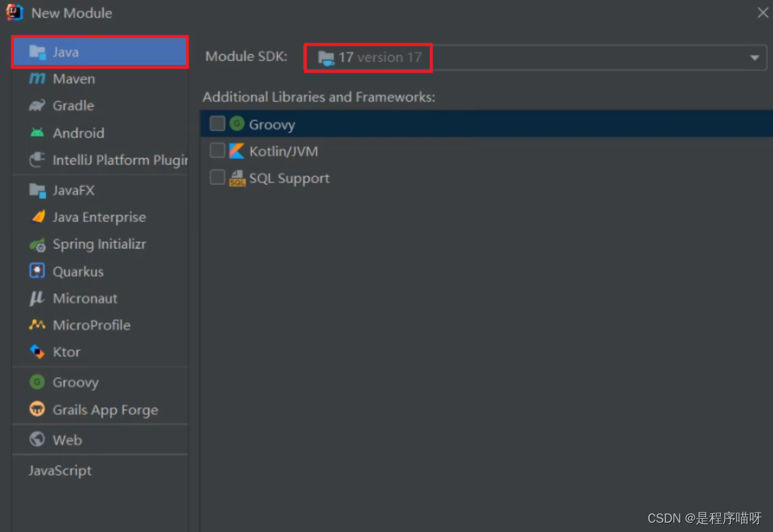Viewport: 773px width, 532px height.
Task: Select Grails App Forge label
Action: [x=105, y=410]
